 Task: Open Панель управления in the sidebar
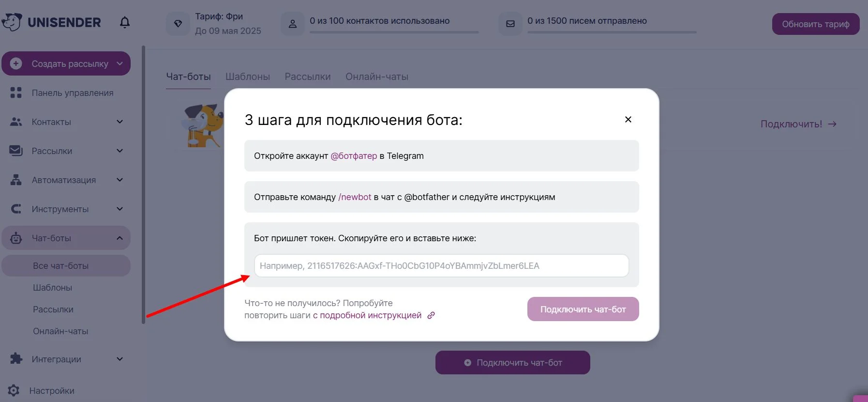(73, 93)
